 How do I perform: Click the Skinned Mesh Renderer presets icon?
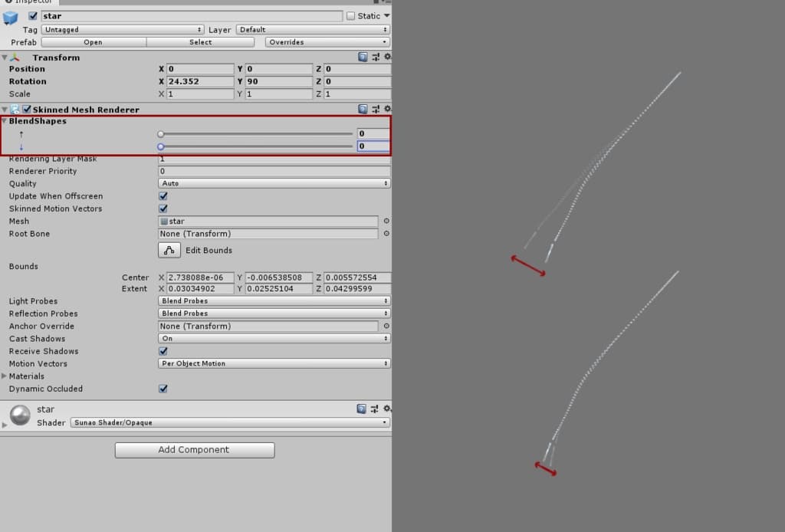click(375, 110)
